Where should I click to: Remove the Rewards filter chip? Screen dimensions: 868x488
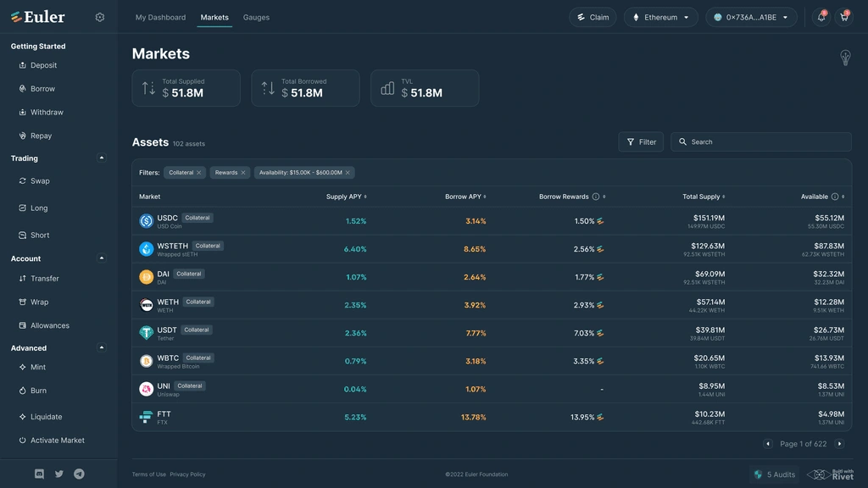coord(243,173)
